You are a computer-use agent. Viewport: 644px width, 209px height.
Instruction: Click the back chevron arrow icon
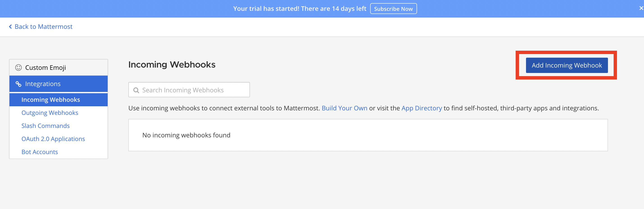tap(10, 27)
